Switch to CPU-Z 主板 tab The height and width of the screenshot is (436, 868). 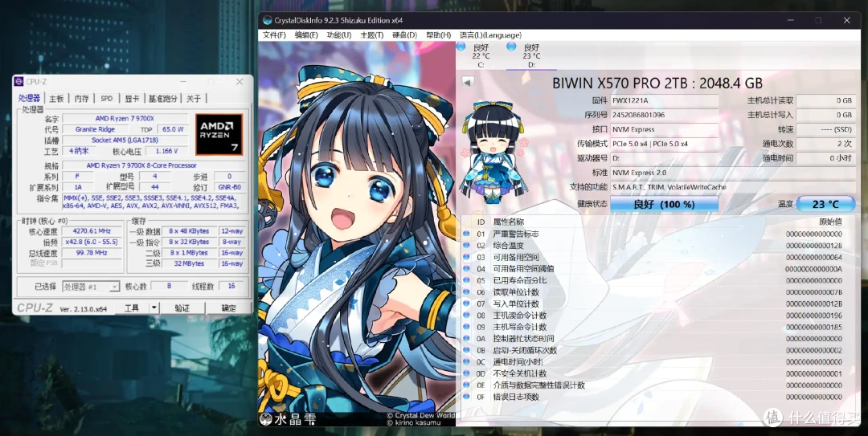click(x=56, y=99)
